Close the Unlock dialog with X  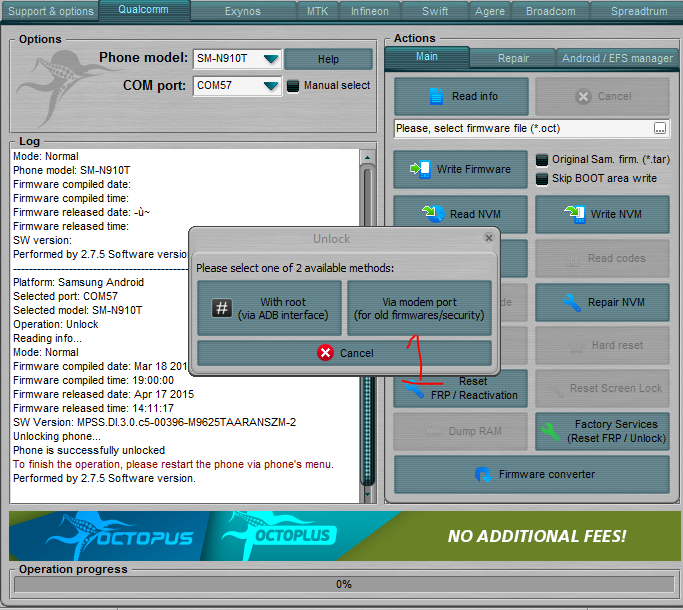489,238
